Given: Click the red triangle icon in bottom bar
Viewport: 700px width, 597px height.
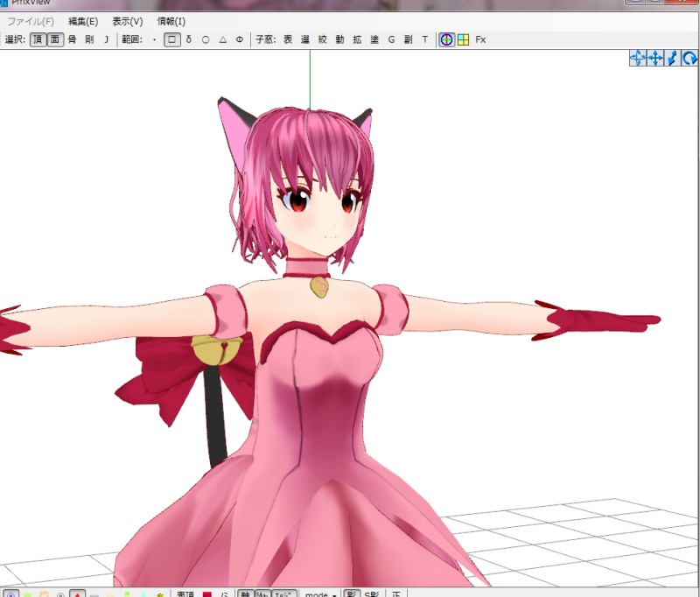Looking at the screenshot, I should coord(78,595).
